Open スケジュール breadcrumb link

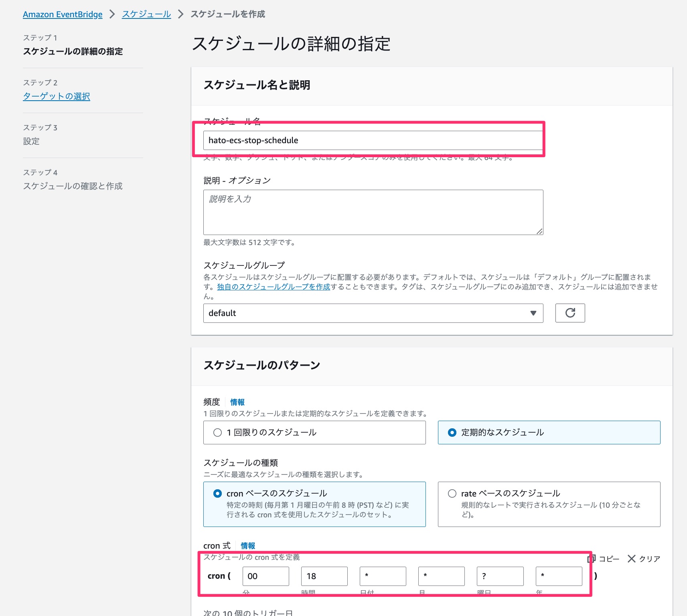point(146,14)
